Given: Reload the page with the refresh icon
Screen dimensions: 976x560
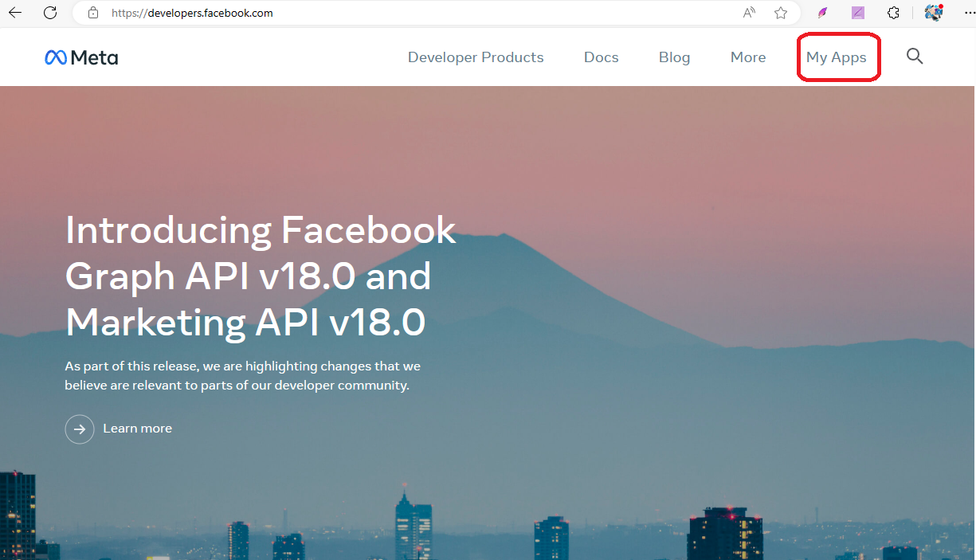Looking at the screenshot, I should coord(50,13).
